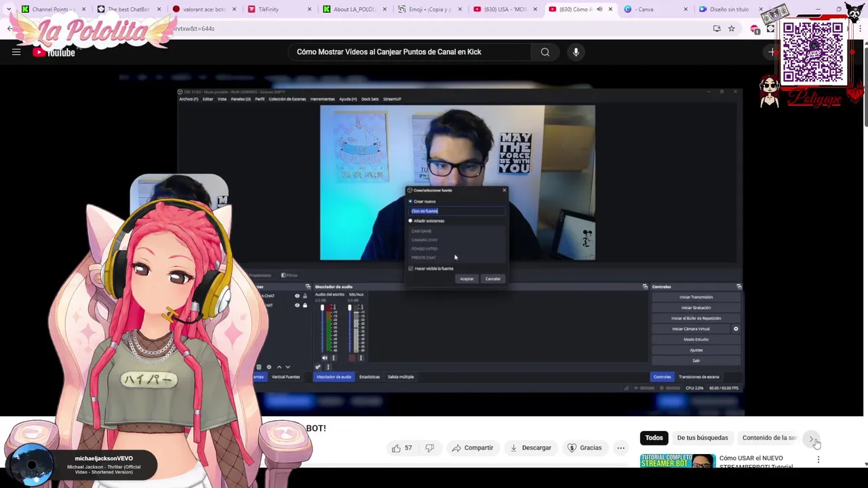Bookmark this page with the star icon
Viewport: 868px width, 488px height.
click(731, 28)
